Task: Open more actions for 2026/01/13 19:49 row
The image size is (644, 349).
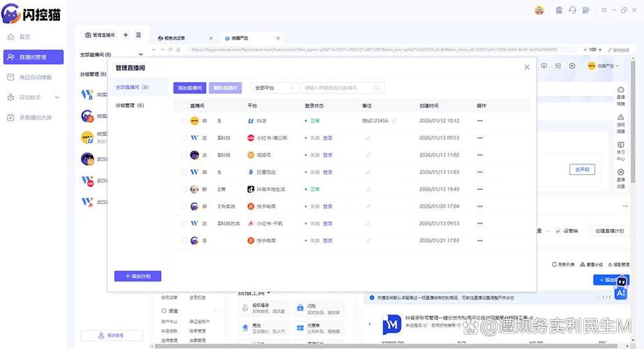Action: point(480,189)
